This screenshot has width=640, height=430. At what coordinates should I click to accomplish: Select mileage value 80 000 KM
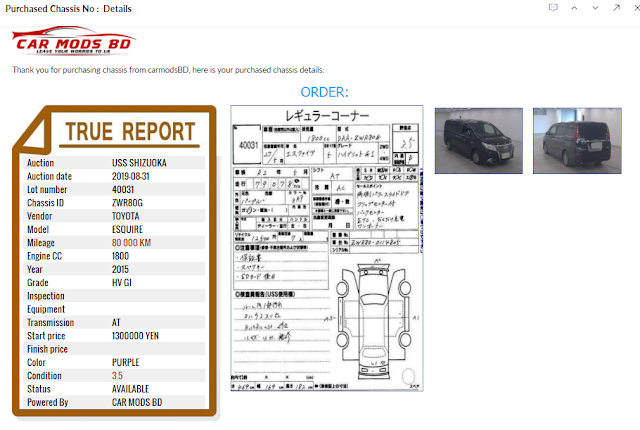pyautogui.click(x=131, y=243)
